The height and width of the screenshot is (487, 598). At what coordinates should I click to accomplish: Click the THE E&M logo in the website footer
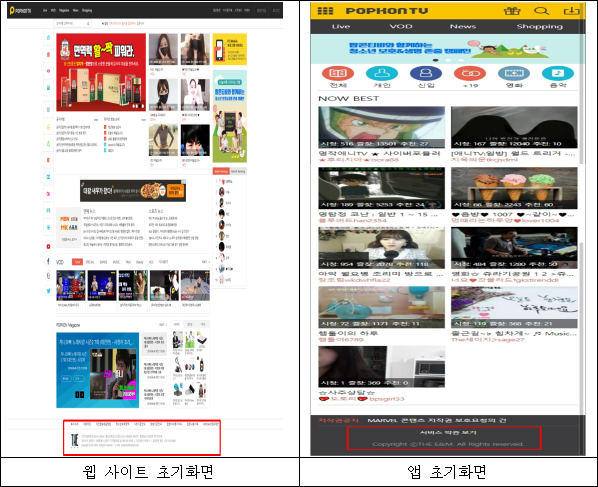75,440
